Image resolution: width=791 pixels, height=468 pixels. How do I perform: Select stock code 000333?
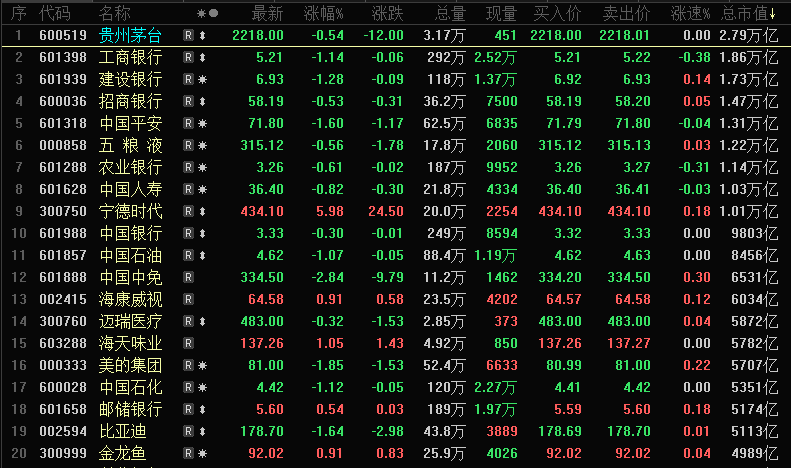pyautogui.click(x=63, y=366)
